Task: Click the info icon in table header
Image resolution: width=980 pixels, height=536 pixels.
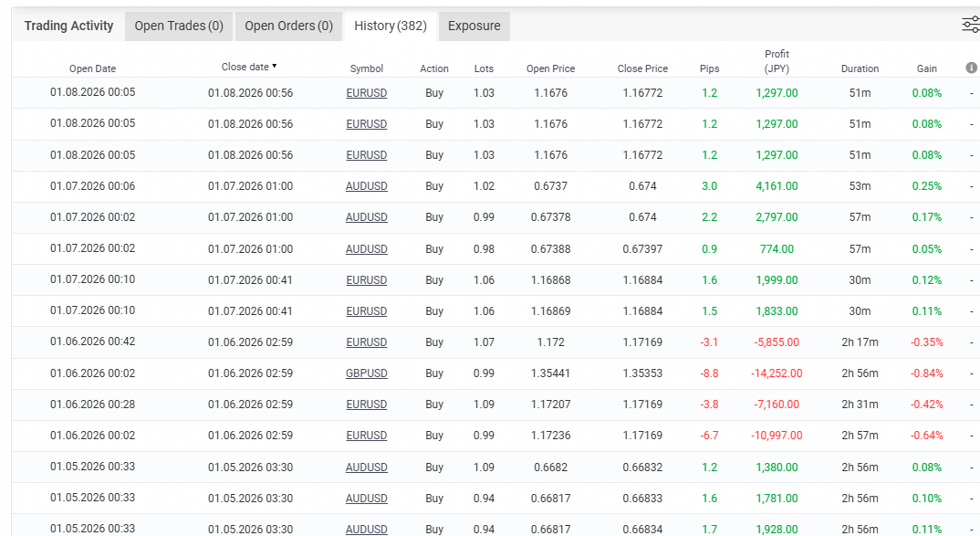Action: coord(972,68)
